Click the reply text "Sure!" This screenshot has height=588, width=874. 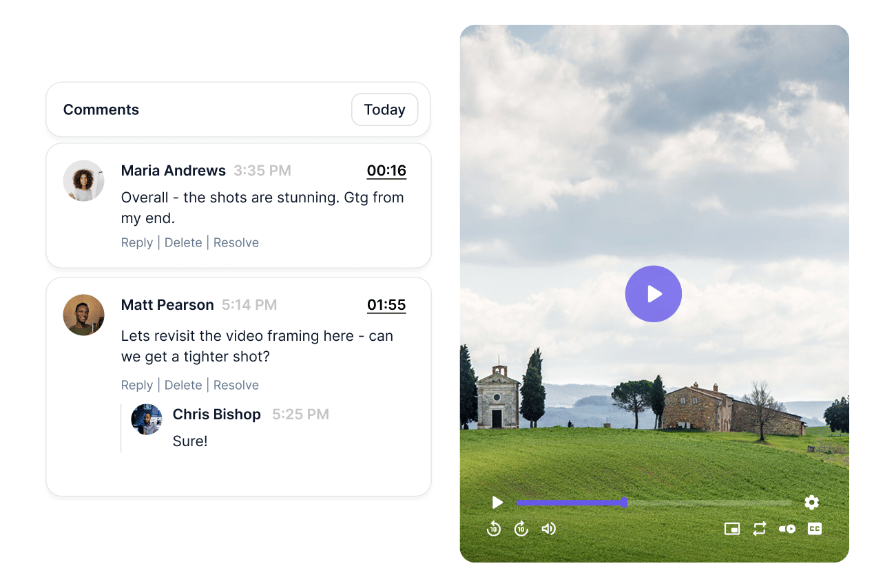(190, 441)
